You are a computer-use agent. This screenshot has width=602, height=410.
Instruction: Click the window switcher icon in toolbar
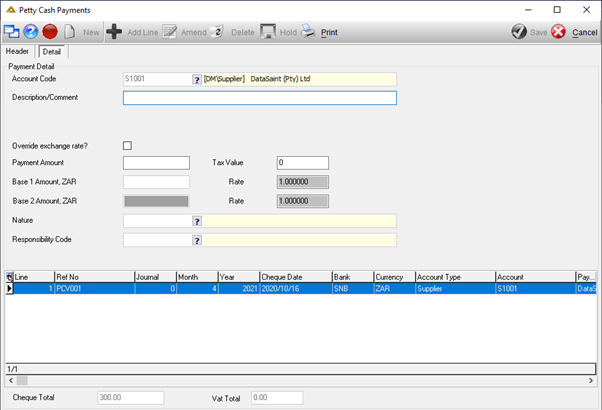[x=12, y=31]
